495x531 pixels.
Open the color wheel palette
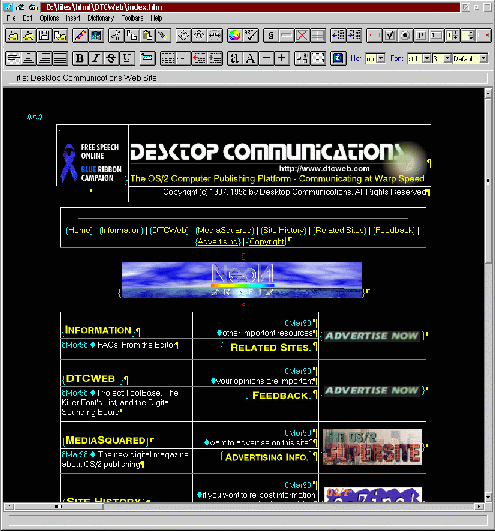click(x=235, y=35)
